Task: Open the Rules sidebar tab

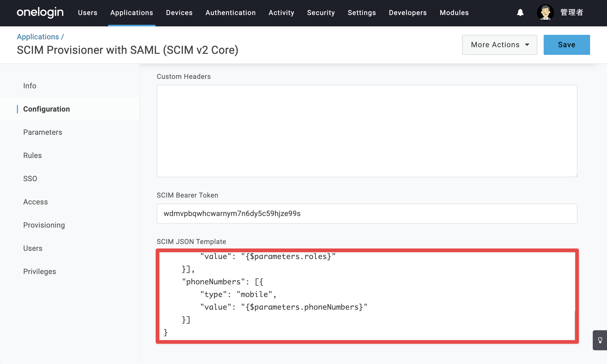Action: (x=32, y=155)
